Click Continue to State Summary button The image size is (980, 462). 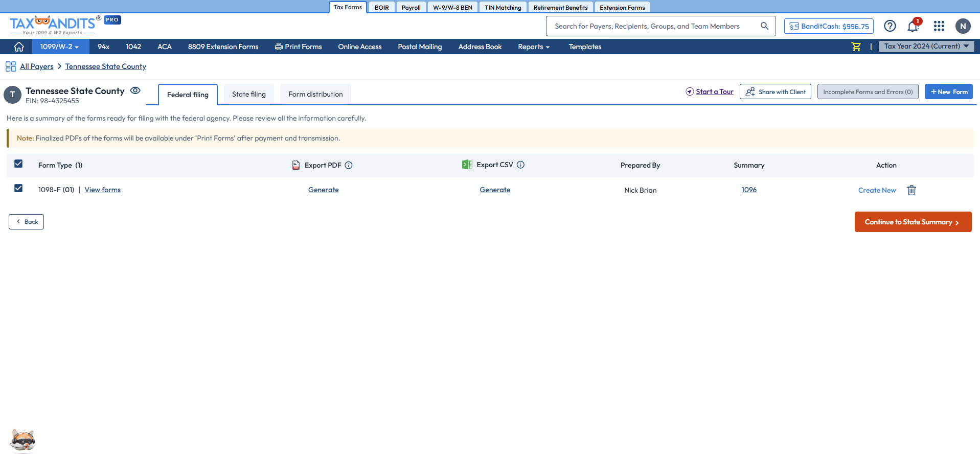pos(913,222)
